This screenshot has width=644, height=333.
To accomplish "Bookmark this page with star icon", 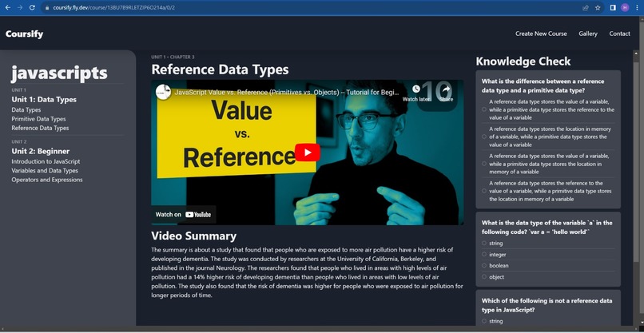I will pos(598,8).
